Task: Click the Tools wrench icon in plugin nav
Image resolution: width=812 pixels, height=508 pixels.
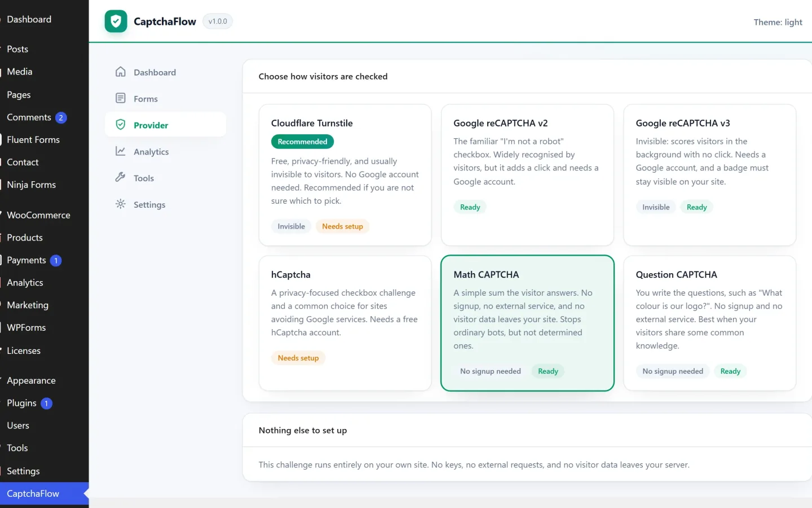Action: [x=120, y=178]
